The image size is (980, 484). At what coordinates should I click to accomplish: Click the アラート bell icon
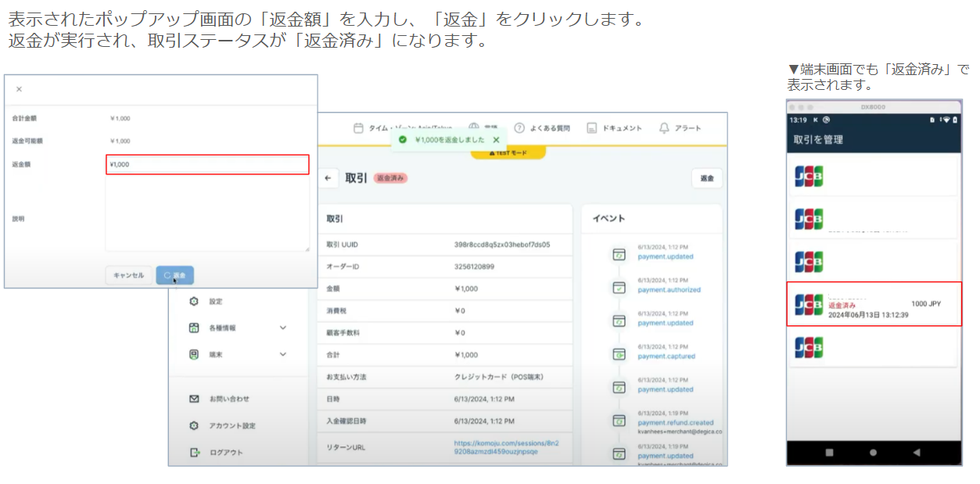(x=665, y=128)
